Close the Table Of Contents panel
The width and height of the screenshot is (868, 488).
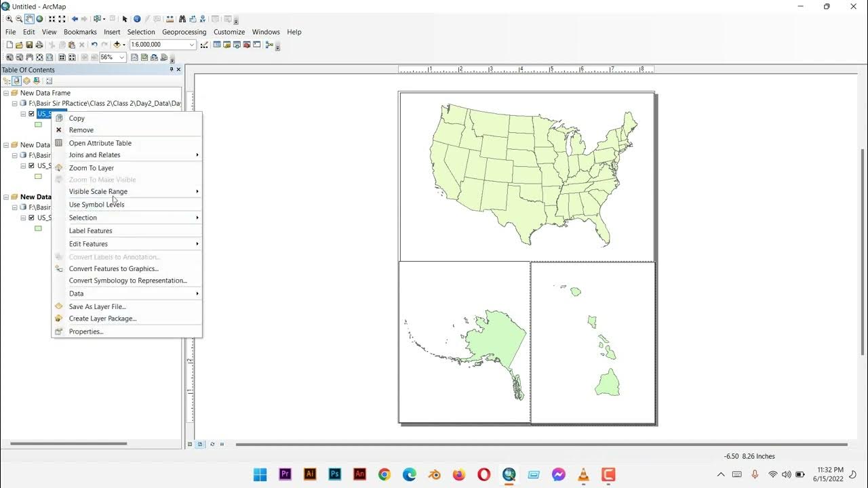click(x=178, y=70)
